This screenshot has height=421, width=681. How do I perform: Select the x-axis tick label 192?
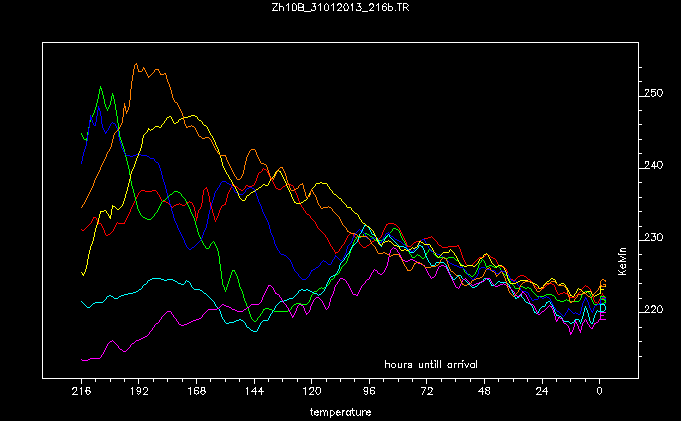(139, 391)
